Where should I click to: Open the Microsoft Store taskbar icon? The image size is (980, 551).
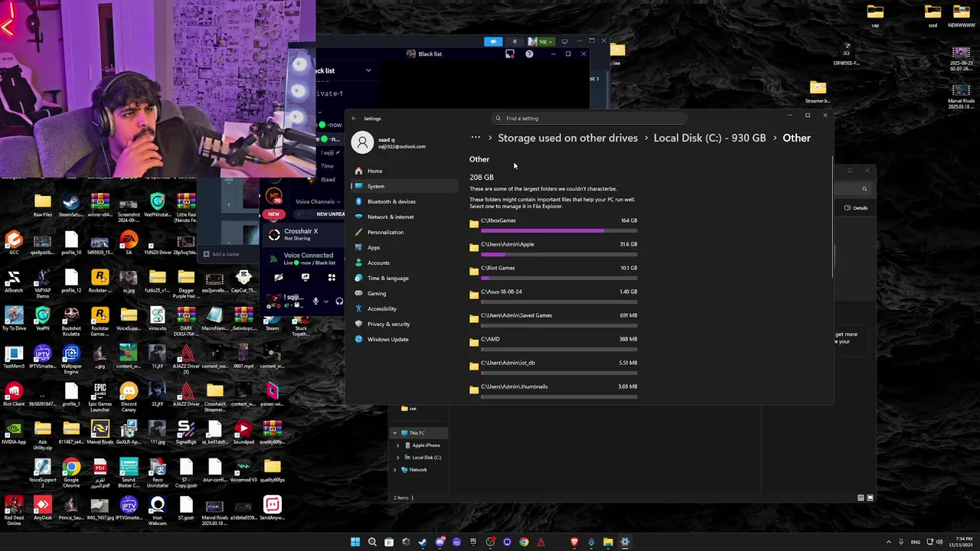point(389,542)
